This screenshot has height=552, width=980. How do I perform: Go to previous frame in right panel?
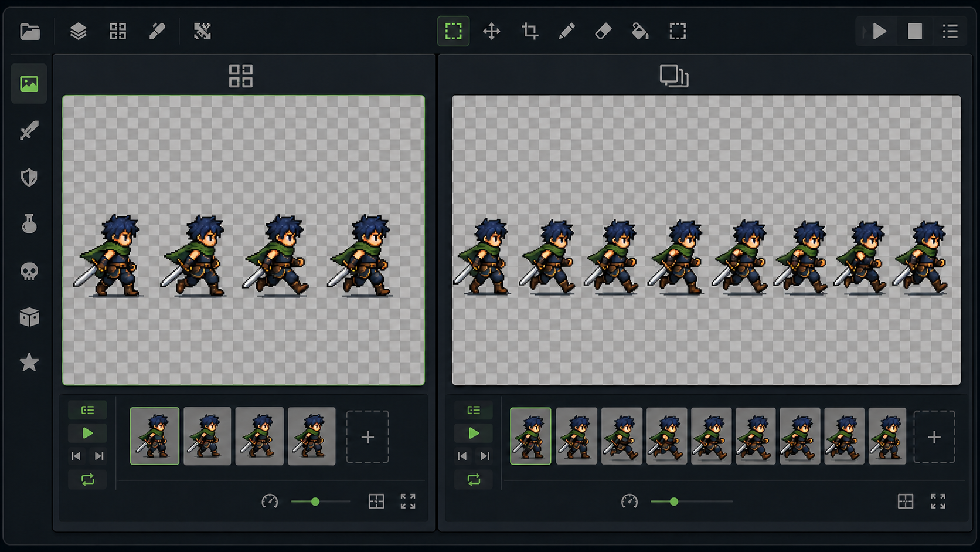tap(462, 456)
